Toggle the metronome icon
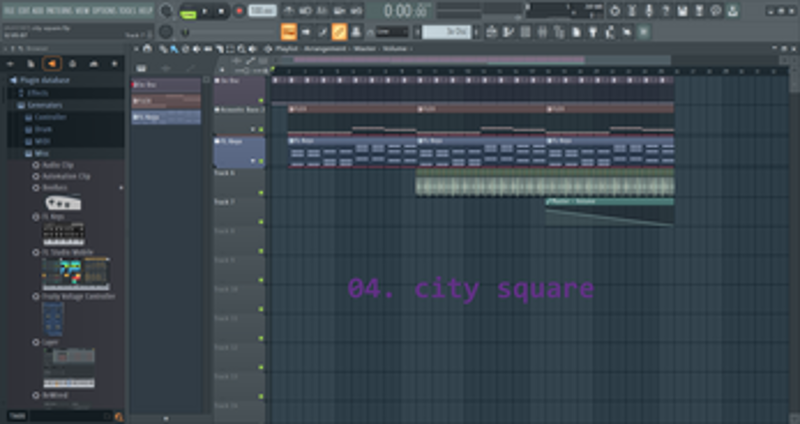 [289, 11]
